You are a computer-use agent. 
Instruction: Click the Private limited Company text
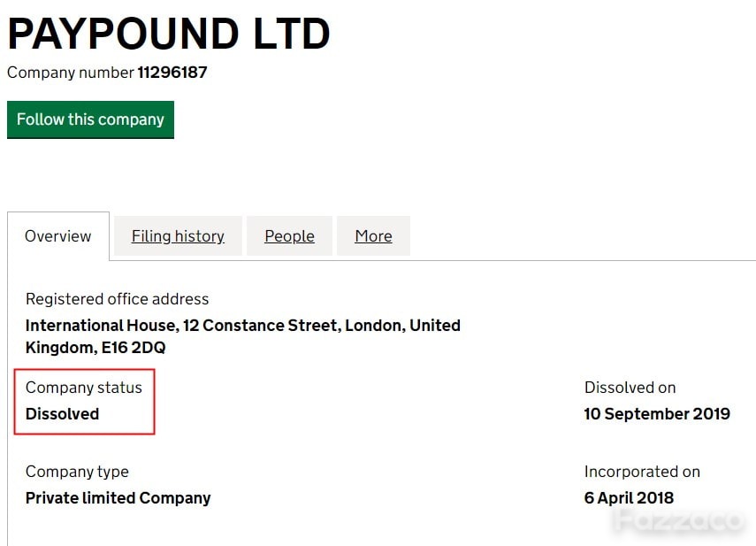(x=118, y=497)
